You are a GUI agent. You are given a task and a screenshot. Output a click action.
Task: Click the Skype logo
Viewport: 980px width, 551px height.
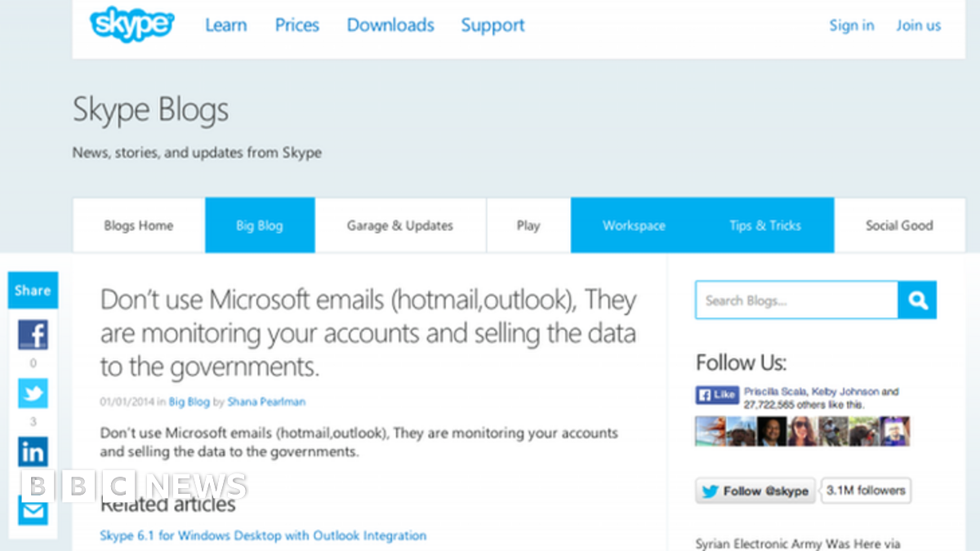[x=131, y=24]
